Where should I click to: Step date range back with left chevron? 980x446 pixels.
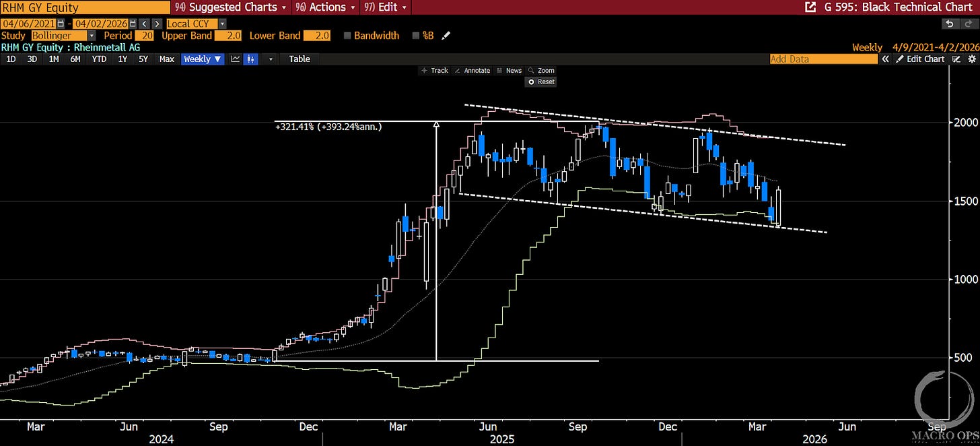pos(145,24)
